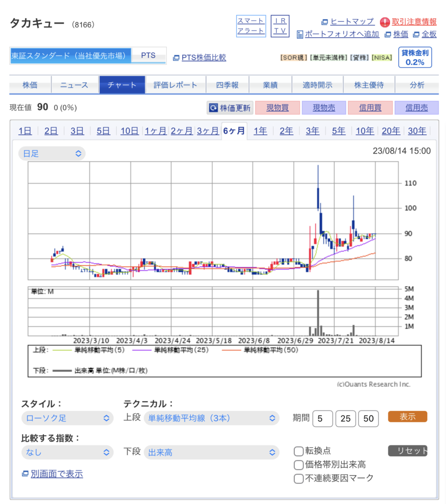Switch to the 四季報 tab

(227, 85)
